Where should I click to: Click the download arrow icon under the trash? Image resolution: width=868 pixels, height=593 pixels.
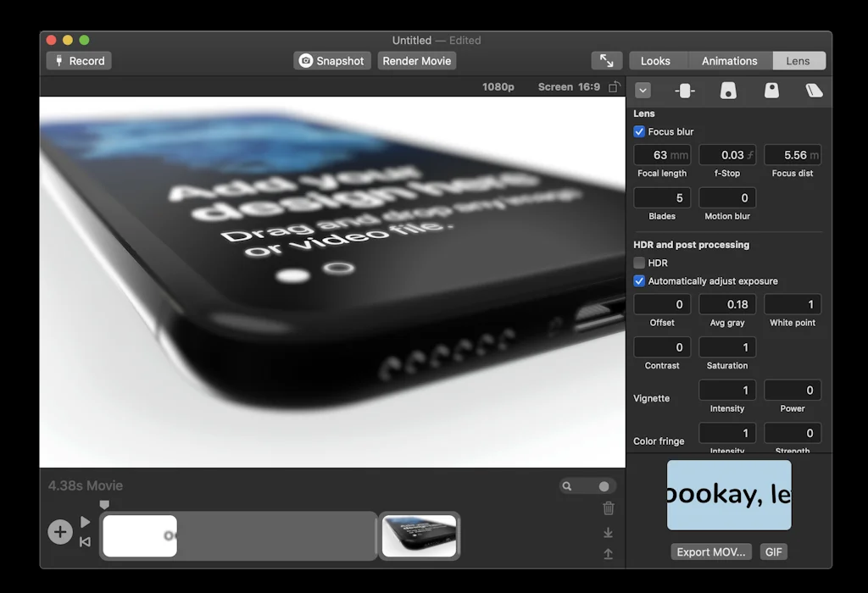pyautogui.click(x=608, y=532)
